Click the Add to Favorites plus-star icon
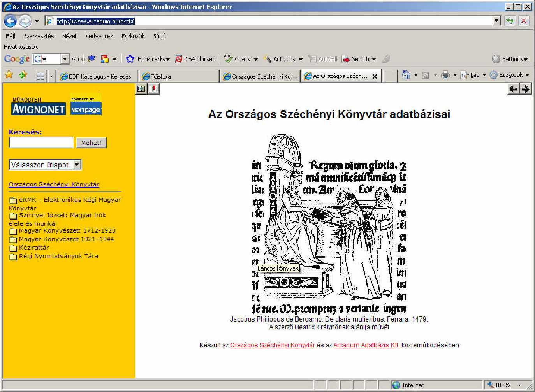The width and height of the screenshot is (535, 392). 23,75
